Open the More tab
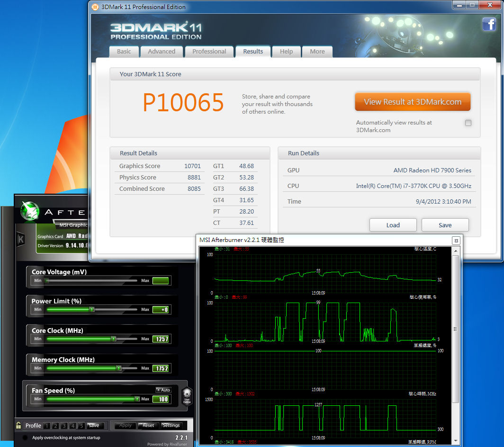The image size is (504, 447). 317,52
